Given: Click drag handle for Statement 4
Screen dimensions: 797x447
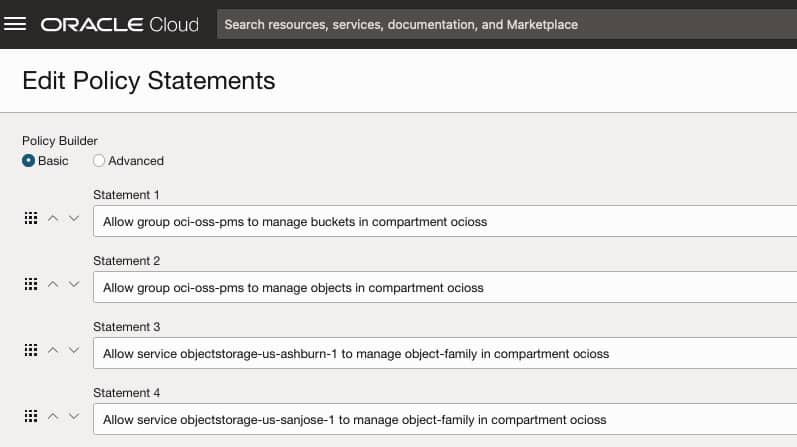Looking at the screenshot, I should pos(30,417).
